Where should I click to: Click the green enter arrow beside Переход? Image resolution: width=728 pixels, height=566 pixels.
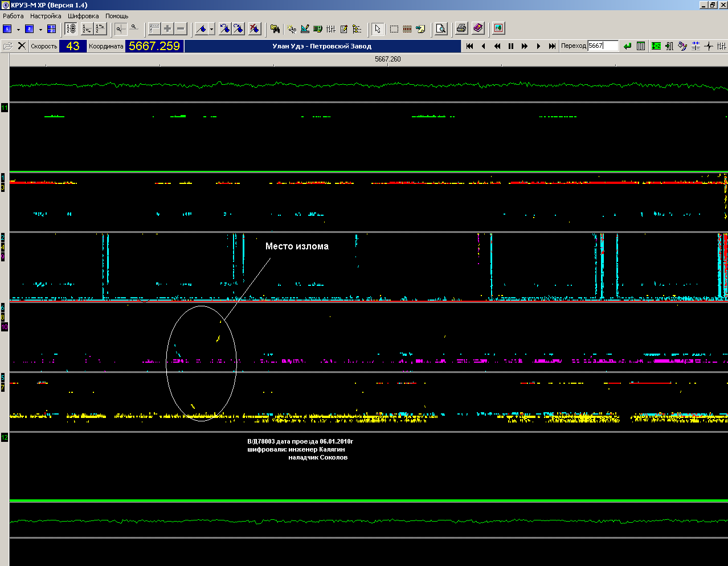point(627,46)
